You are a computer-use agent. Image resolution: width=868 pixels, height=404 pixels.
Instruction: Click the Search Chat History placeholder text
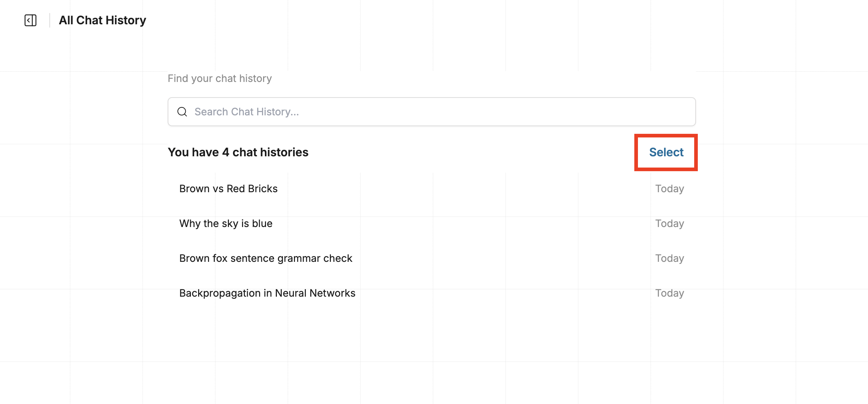tap(247, 112)
